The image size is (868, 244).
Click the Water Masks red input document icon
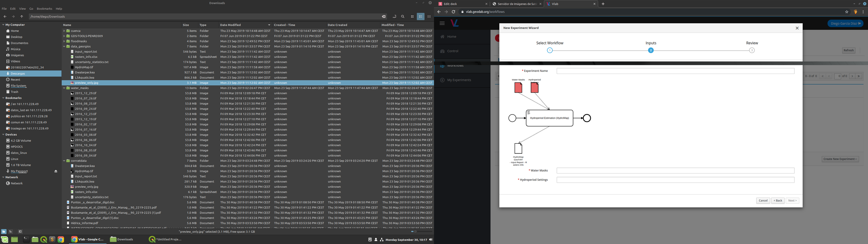(x=518, y=87)
